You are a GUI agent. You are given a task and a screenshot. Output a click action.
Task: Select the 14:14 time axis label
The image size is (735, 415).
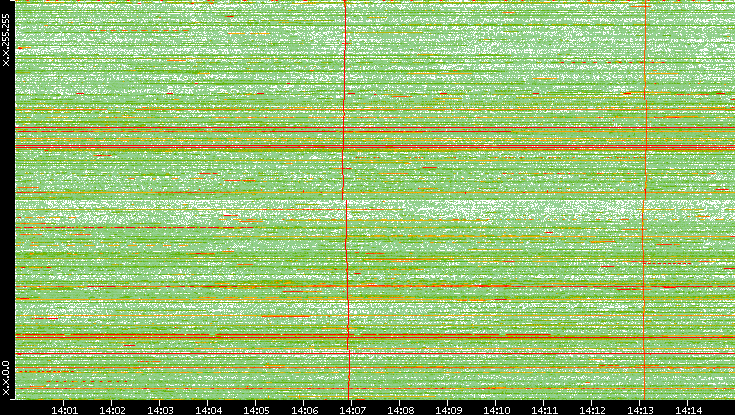click(x=688, y=410)
